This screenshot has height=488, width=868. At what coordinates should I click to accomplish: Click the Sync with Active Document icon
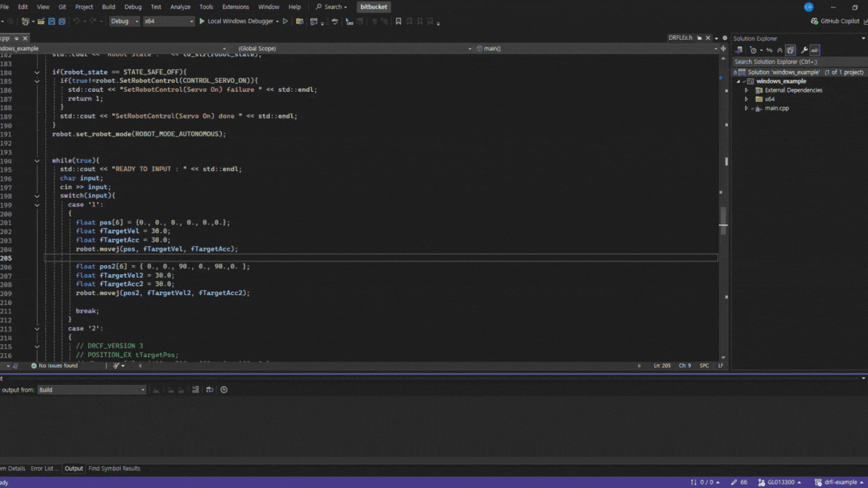click(x=769, y=50)
